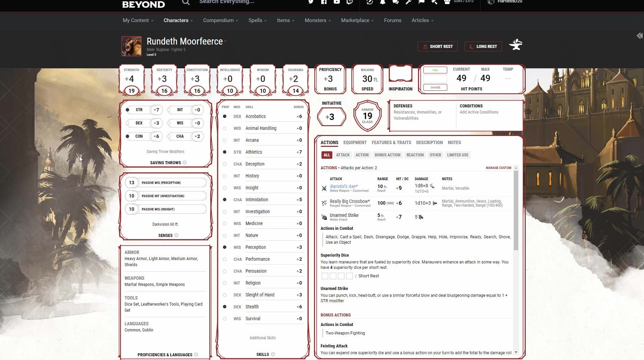The height and width of the screenshot is (360, 644).
Task: Switch to the Description tab
Action: click(x=429, y=142)
